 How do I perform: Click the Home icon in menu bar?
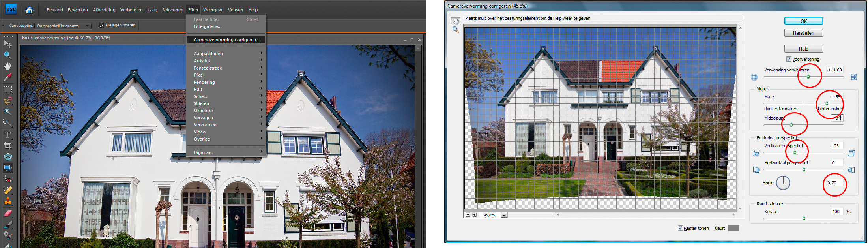(x=29, y=10)
